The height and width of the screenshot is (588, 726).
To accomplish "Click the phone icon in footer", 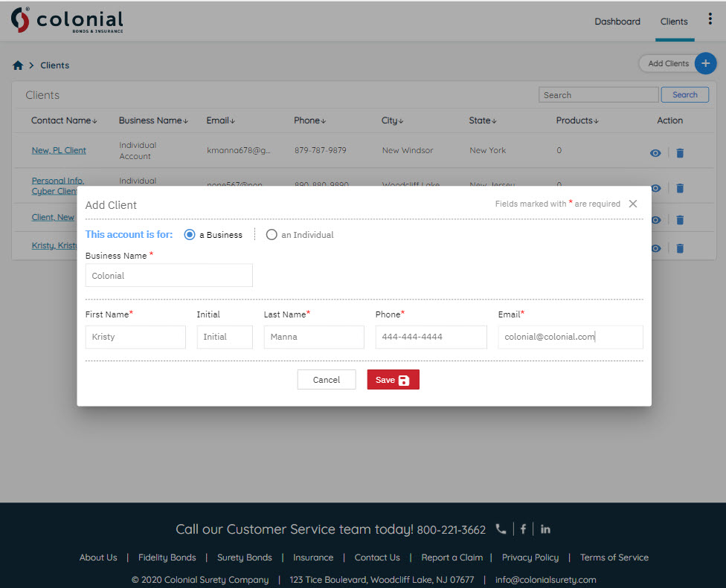I will tap(501, 529).
